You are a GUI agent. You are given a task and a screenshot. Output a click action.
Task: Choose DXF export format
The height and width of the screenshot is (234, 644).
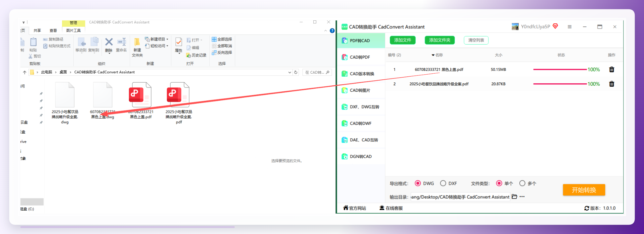pos(443,183)
